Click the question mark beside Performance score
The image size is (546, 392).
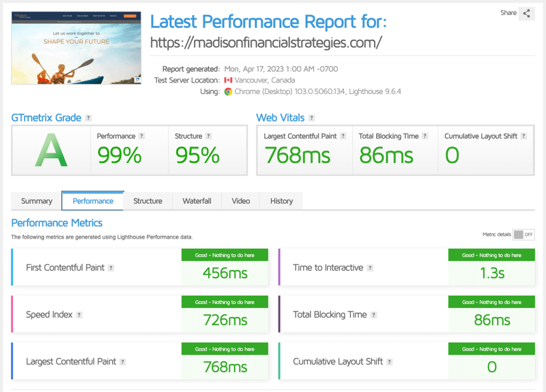(142, 136)
